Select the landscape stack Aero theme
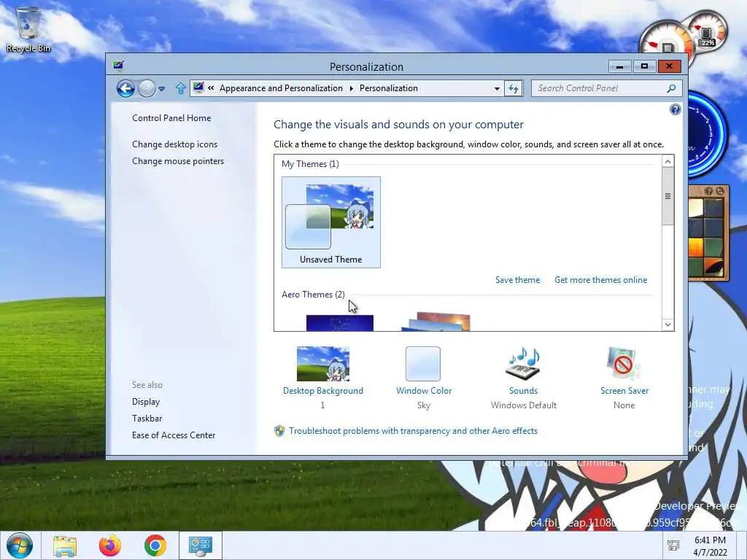The image size is (747, 560). 436,322
